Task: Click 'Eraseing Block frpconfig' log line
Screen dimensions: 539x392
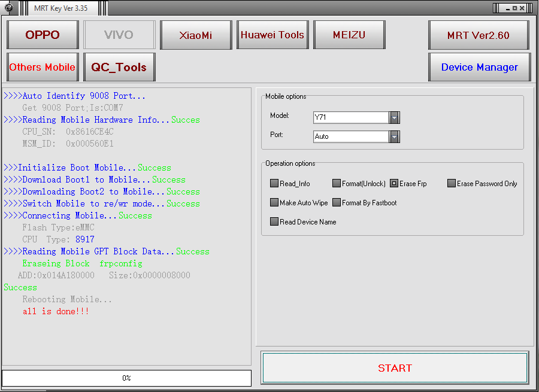Action: 82,263
